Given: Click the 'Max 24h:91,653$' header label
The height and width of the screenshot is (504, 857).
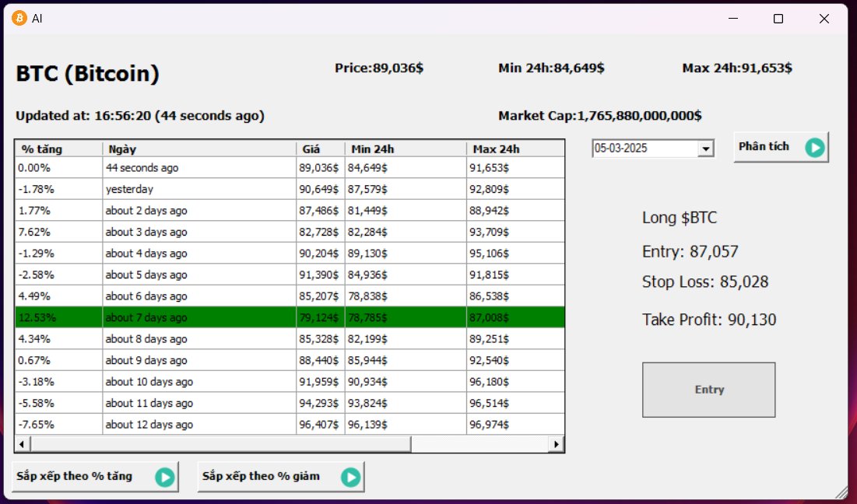Looking at the screenshot, I should [737, 68].
